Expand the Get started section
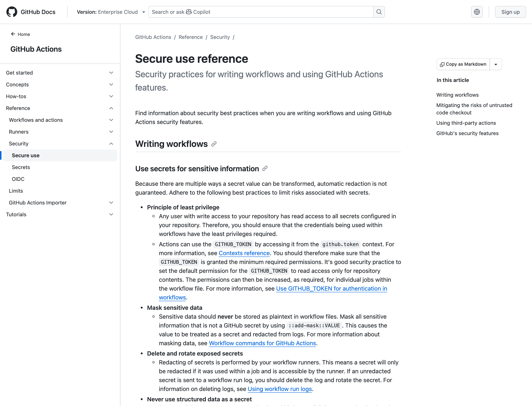532x406 pixels. [60, 73]
